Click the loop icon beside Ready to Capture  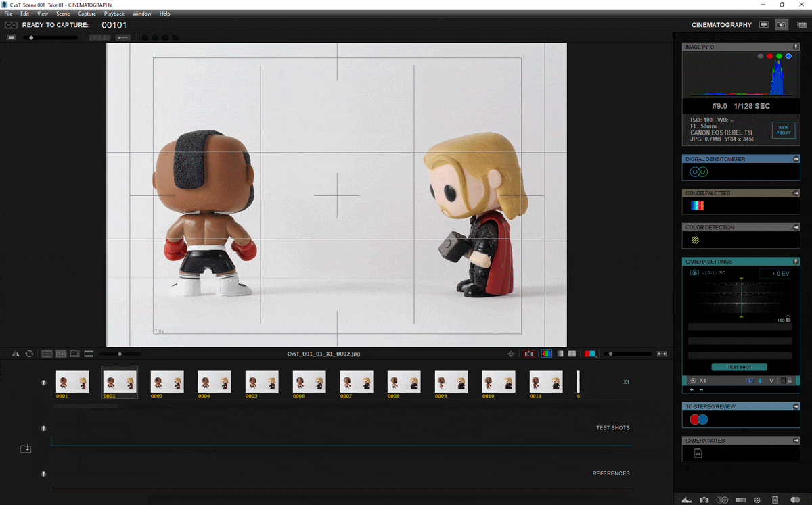click(11, 25)
